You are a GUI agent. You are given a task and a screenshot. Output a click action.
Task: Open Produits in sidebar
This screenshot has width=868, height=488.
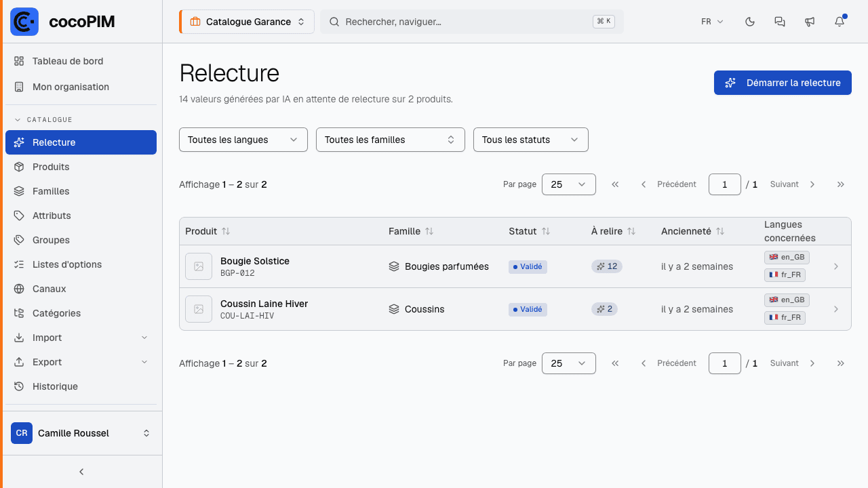pos(81,167)
